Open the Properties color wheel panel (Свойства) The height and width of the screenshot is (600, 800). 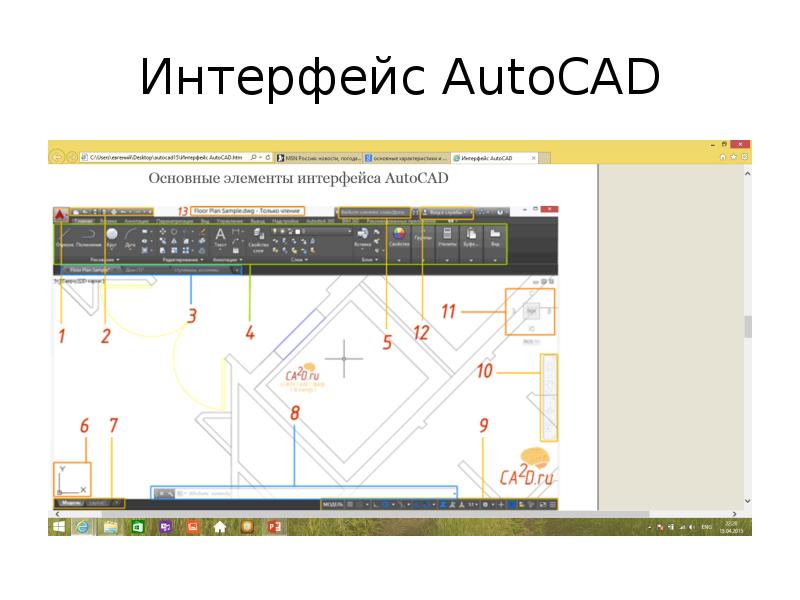(399, 237)
